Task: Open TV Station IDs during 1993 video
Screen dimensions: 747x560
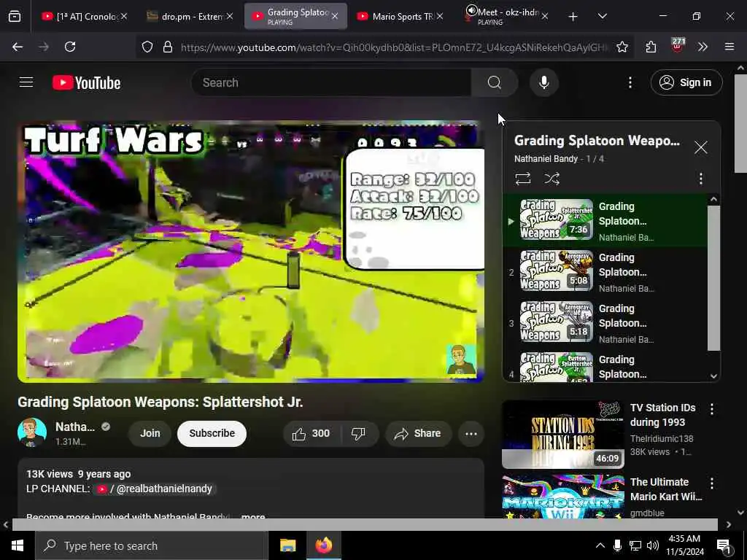Action: click(562, 435)
